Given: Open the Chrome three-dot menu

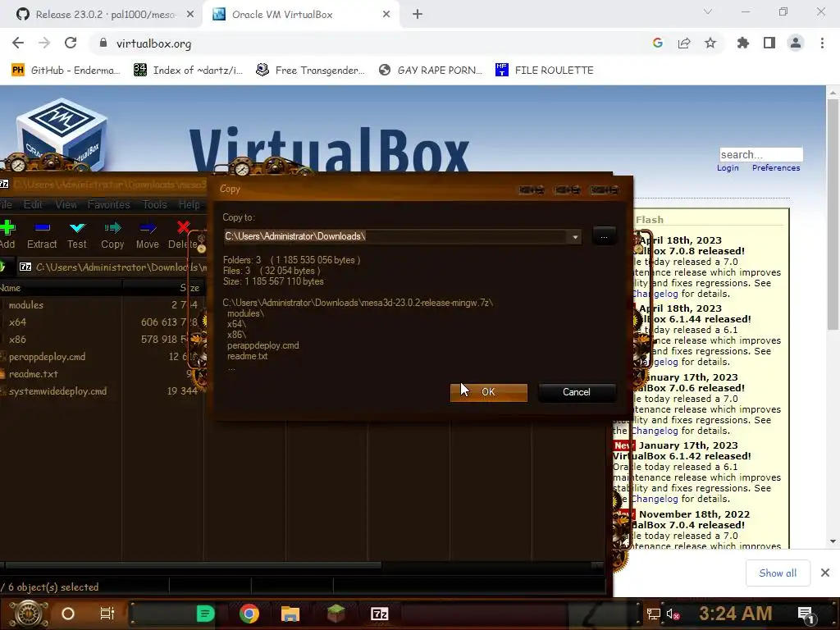Looking at the screenshot, I should click(822, 43).
